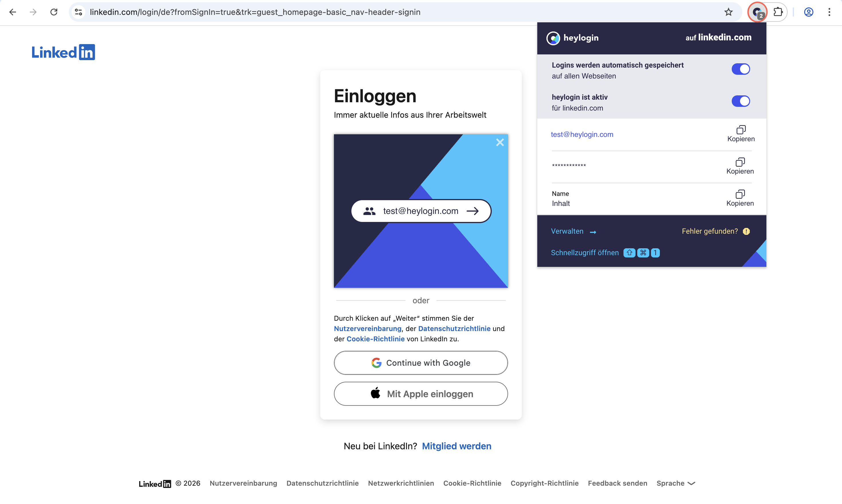Click the Mitglied werden link
Screen dimensions: 842x504
coord(456,446)
